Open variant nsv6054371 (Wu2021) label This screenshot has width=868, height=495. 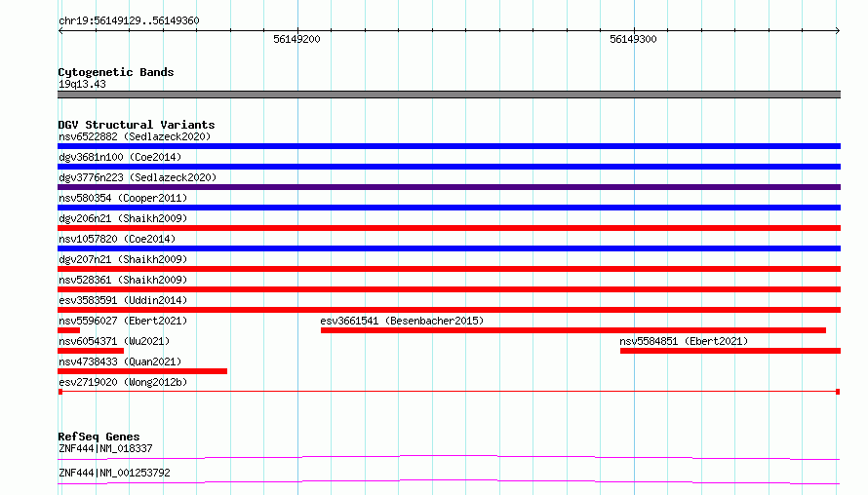[x=114, y=341]
